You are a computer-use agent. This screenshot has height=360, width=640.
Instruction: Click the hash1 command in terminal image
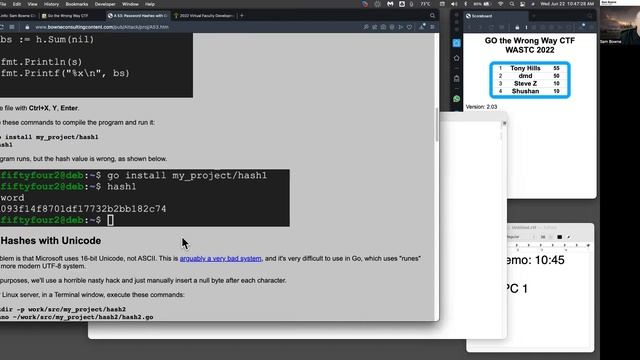coord(122,187)
